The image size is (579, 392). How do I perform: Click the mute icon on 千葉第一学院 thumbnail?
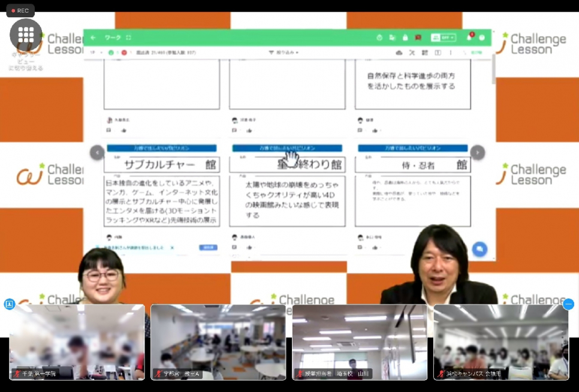point(17,373)
